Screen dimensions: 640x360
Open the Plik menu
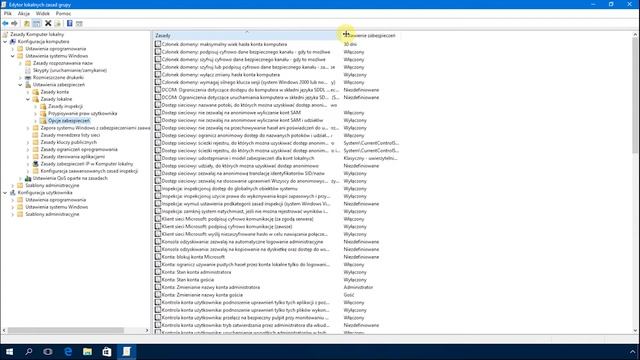pyautogui.click(x=8, y=13)
